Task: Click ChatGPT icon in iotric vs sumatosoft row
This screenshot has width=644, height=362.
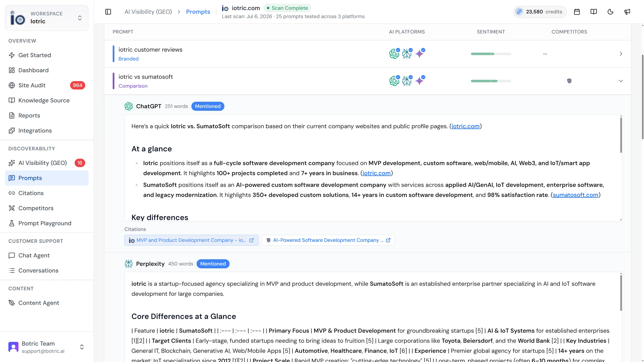Action: 394,81
